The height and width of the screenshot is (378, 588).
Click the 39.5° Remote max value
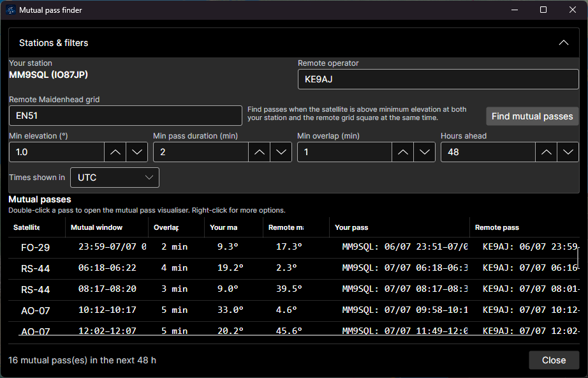[x=289, y=289]
